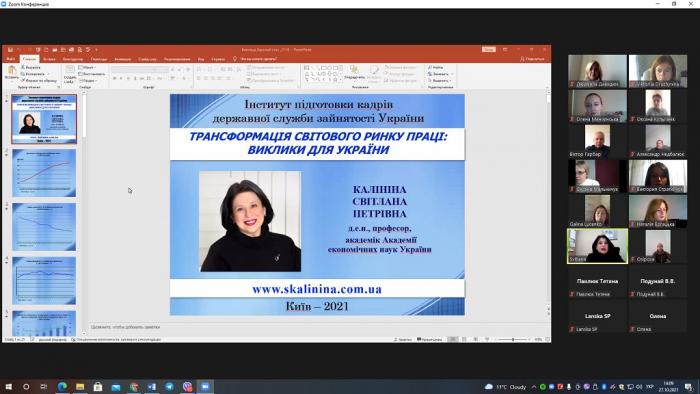
Task: Show hidden icons in system tray
Action: coord(534,387)
